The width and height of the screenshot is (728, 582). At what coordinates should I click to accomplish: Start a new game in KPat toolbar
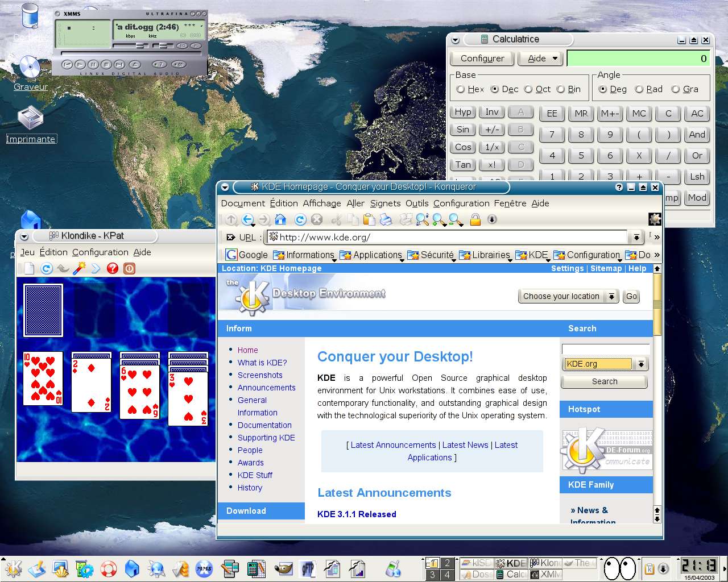coord(30,268)
